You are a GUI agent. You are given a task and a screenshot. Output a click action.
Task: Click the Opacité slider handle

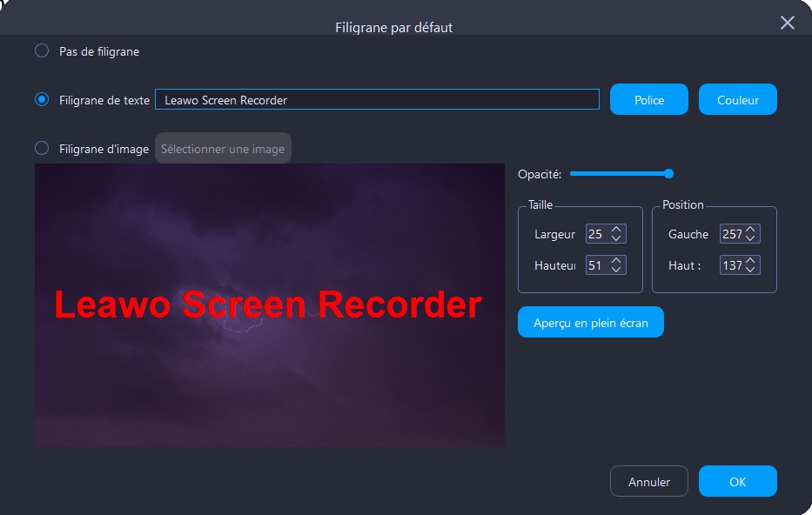pyautogui.click(x=668, y=174)
